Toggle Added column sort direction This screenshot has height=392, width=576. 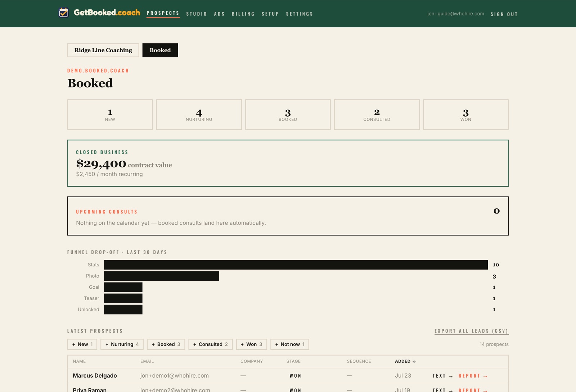[x=405, y=361]
